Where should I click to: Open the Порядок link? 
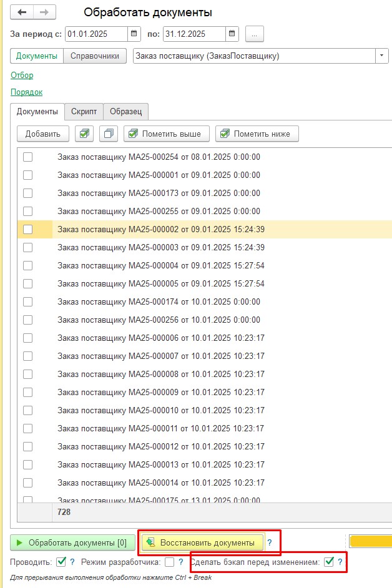(26, 92)
